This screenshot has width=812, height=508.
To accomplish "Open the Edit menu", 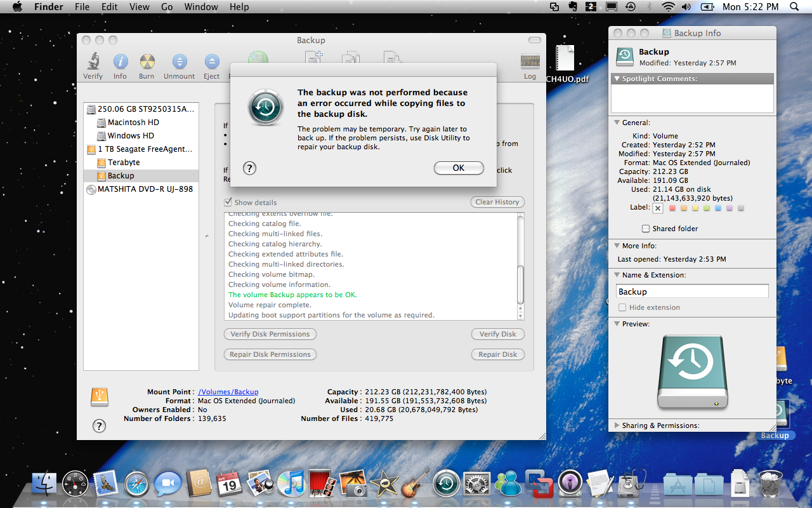I will pyautogui.click(x=110, y=7).
